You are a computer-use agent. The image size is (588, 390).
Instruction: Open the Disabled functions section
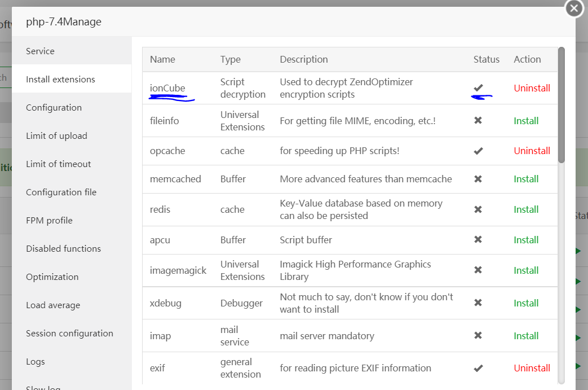(63, 248)
